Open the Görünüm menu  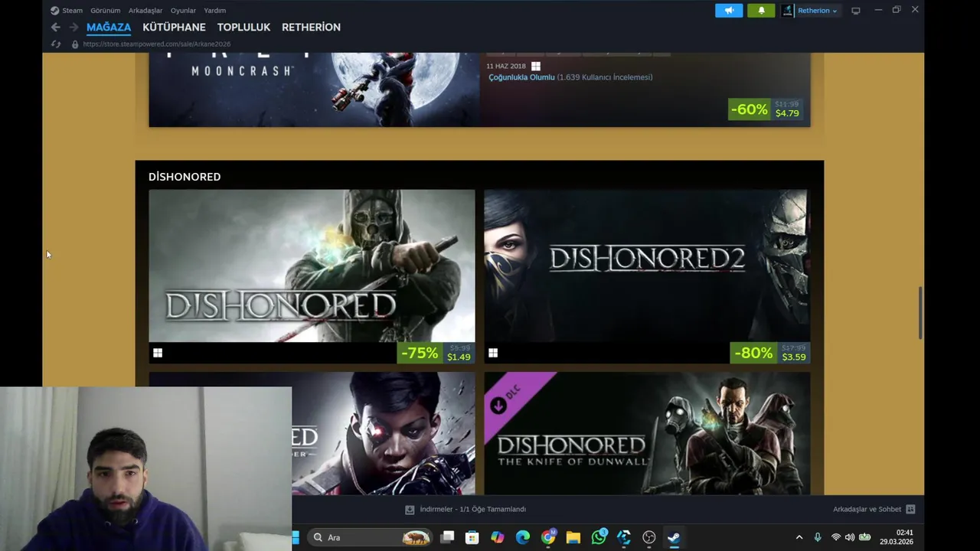pyautogui.click(x=105, y=11)
